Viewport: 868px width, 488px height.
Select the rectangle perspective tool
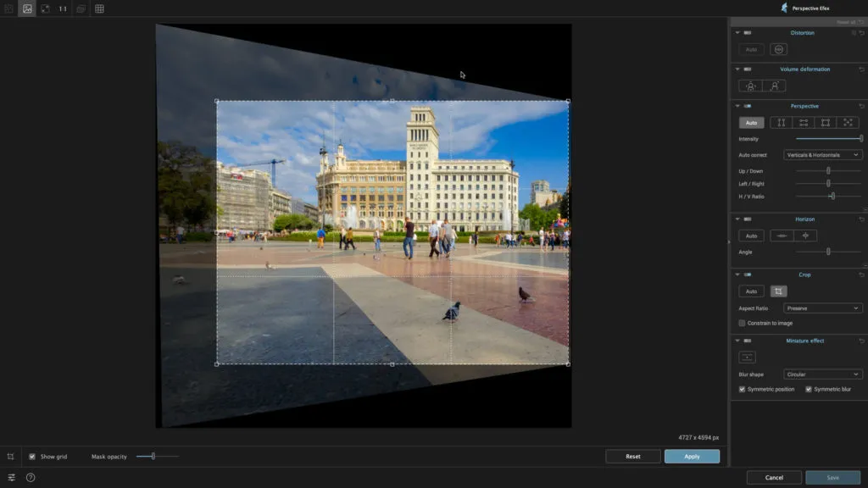(x=826, y=122)
